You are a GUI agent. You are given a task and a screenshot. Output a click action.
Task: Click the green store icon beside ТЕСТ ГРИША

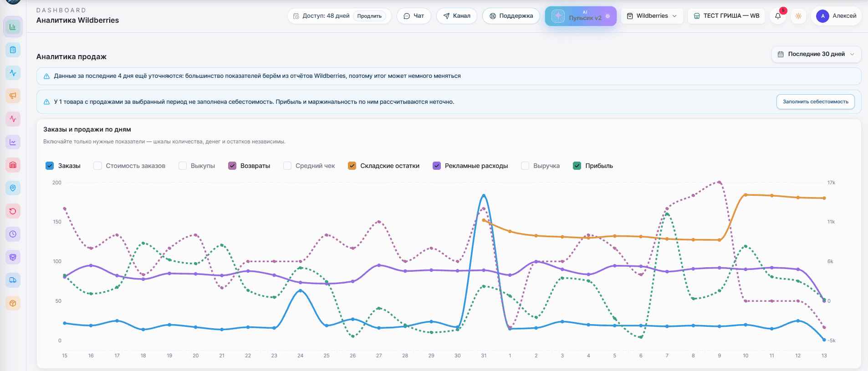tap(697, 16)
